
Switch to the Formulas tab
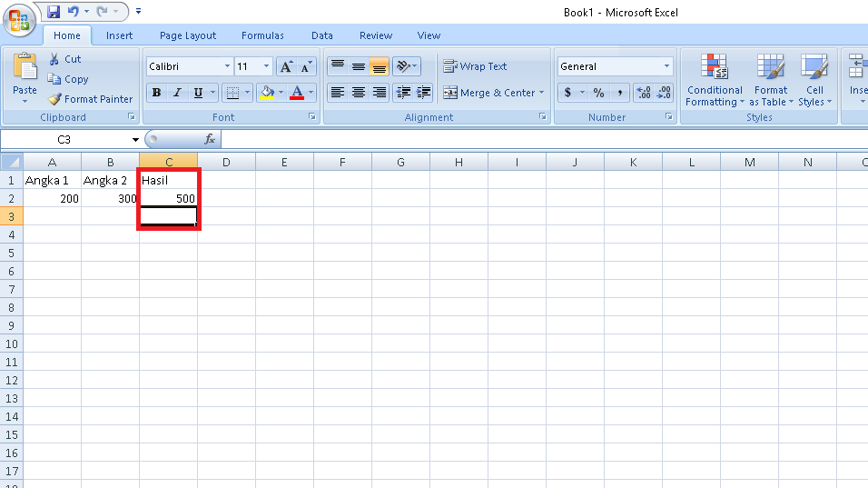pyautogui.click(x=262, y=35)
